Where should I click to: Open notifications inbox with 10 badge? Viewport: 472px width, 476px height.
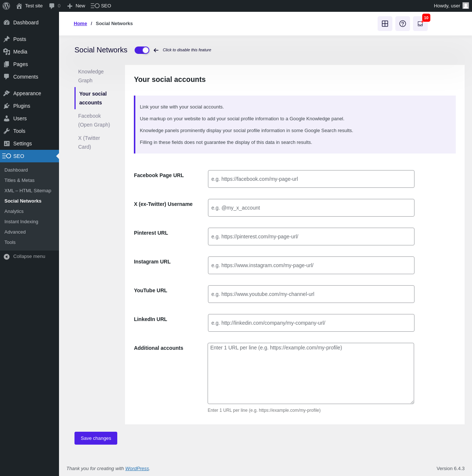click(420, 24)
